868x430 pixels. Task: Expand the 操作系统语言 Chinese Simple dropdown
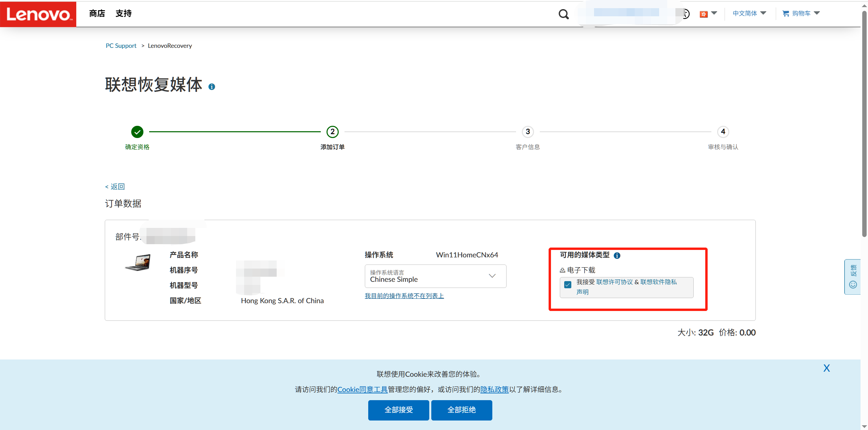(x=435, y=276)
